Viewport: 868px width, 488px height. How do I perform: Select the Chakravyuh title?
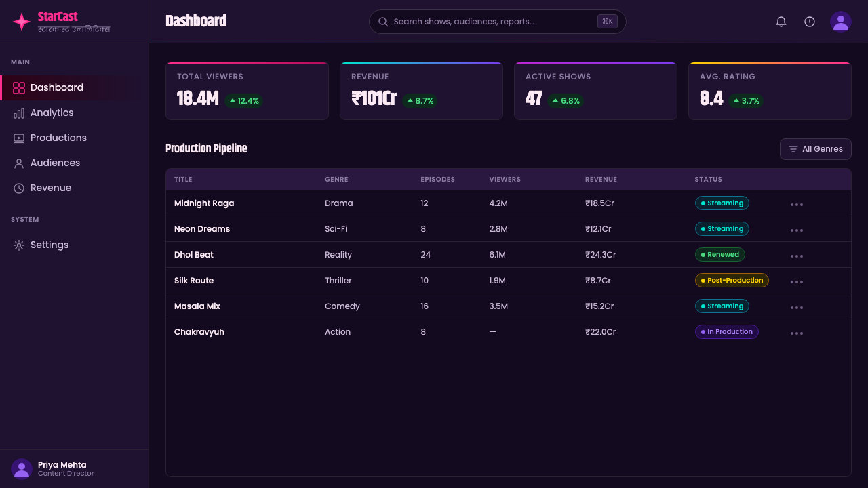(x=199, y=332)
